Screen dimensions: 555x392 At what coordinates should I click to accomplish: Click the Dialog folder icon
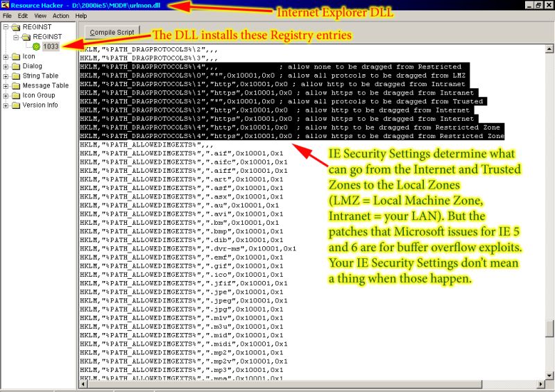[16, 67]
